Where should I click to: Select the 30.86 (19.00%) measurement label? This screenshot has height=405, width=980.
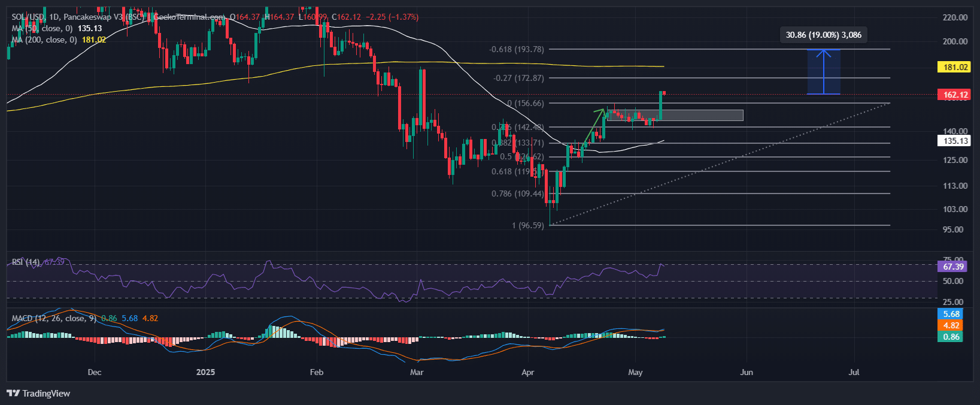click(x=824, y=35)
